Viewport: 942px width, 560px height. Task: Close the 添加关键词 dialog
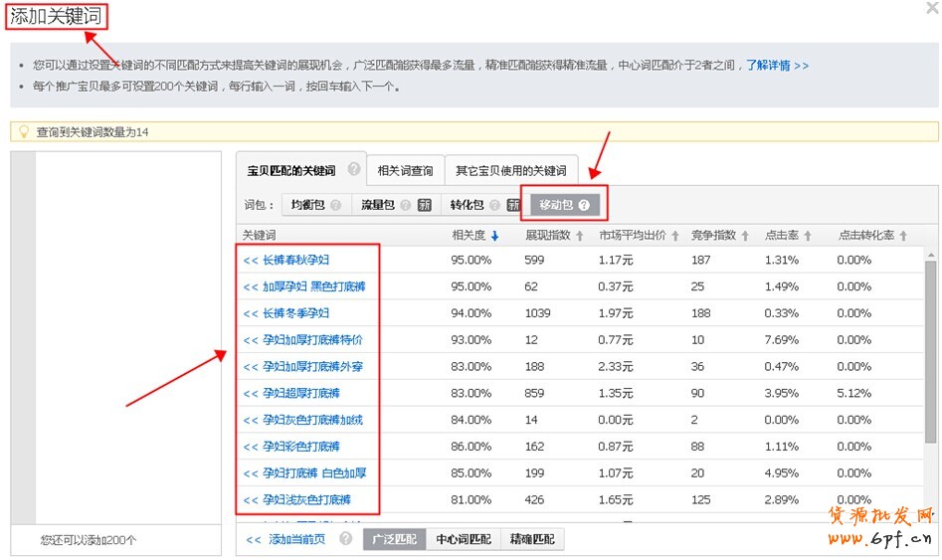(931, 8)
